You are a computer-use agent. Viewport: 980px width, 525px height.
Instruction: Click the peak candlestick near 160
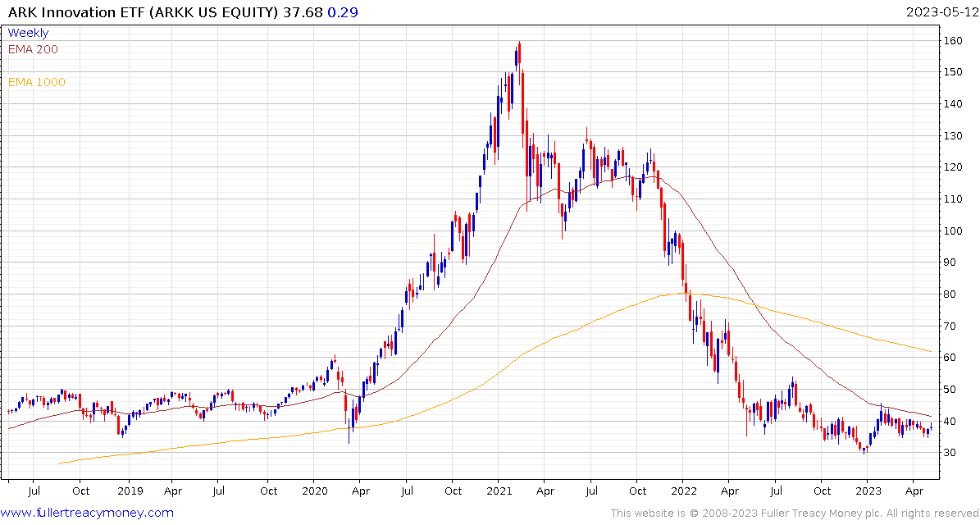point(519,53)
